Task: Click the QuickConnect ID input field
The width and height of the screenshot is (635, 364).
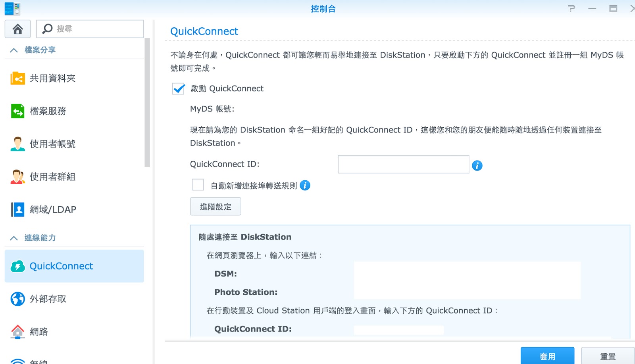Action: 403,165
